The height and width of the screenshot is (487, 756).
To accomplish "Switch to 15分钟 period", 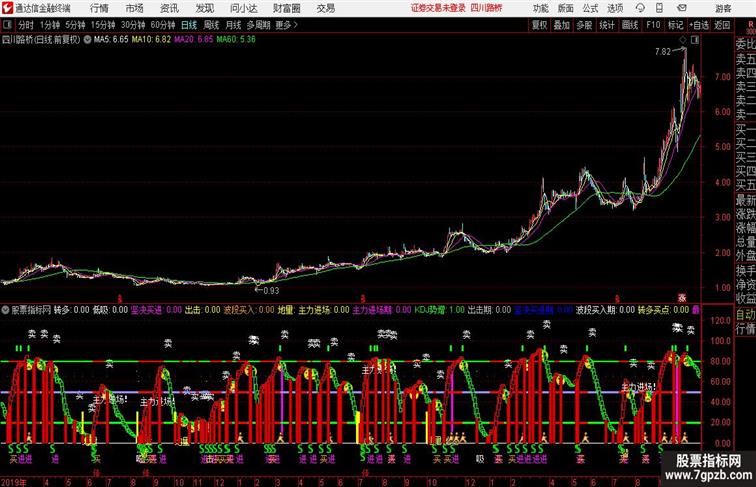I will [103, 25].
